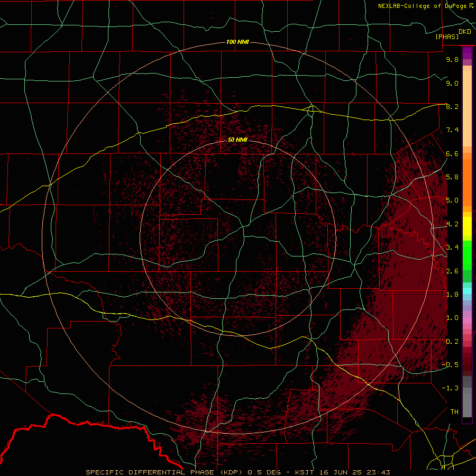Pick the orange segment of the color bar
Screen dimensions: 476x476
(x=467, y=182)
